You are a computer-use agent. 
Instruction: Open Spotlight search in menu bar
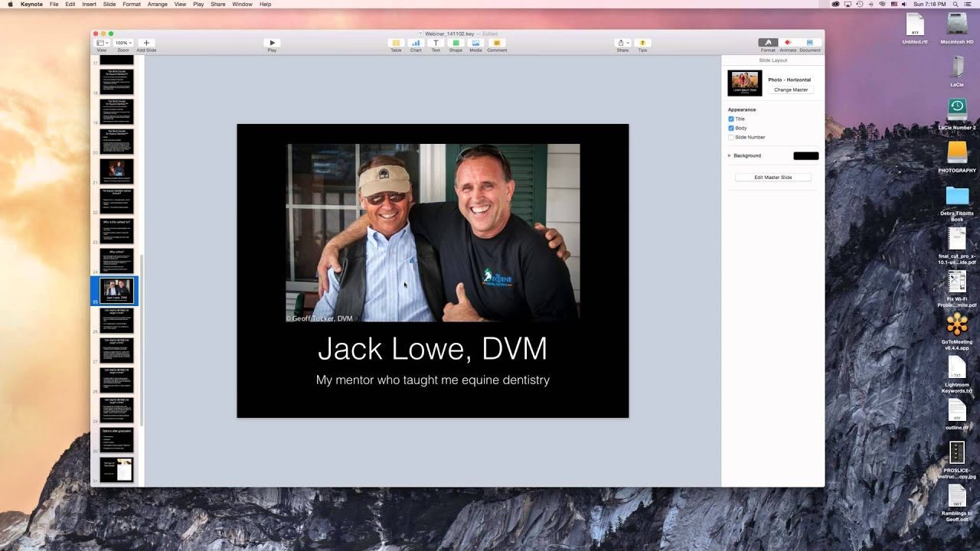point(956,4)
